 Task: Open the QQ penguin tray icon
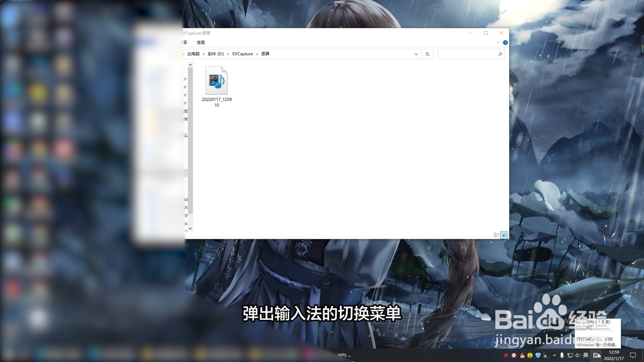point(522,355)
